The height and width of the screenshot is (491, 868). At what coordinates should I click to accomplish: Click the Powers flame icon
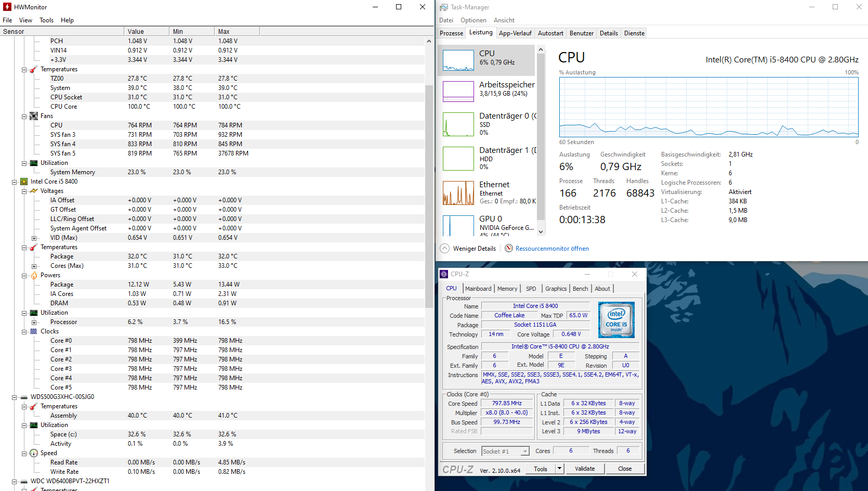(34, 275)
